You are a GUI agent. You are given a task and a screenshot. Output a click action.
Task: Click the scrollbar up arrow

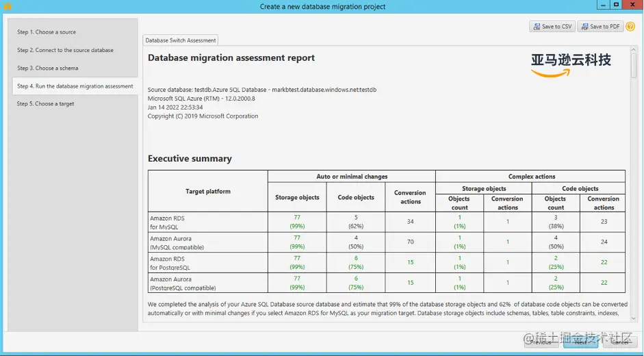634,49
